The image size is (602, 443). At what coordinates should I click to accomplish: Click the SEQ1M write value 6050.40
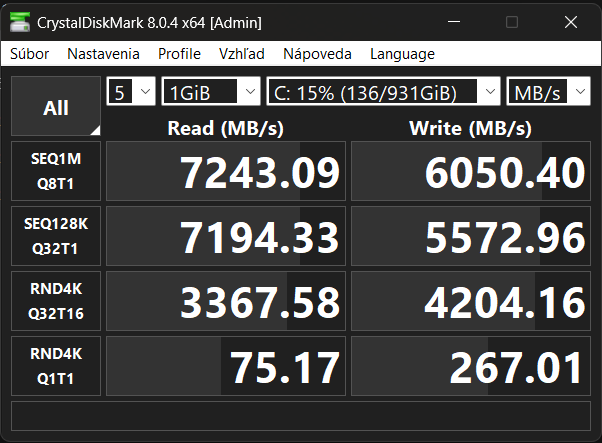[471, 171]
